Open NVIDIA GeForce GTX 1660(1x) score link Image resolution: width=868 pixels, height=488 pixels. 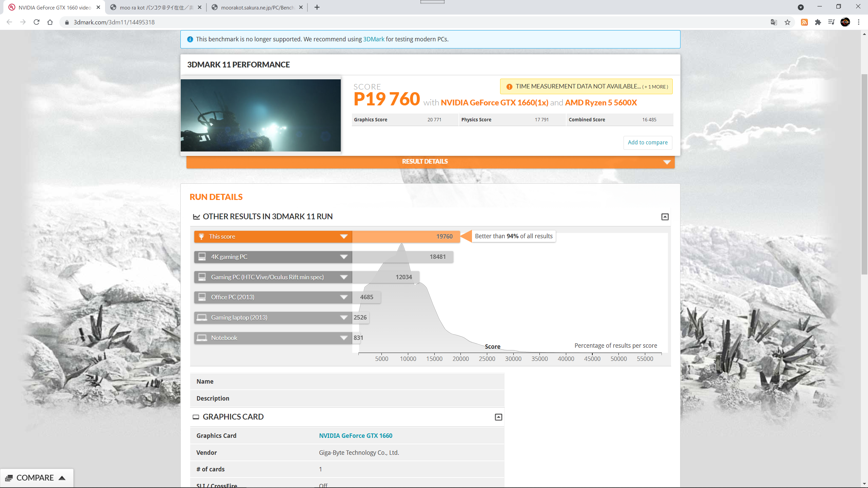coord(494,103)
